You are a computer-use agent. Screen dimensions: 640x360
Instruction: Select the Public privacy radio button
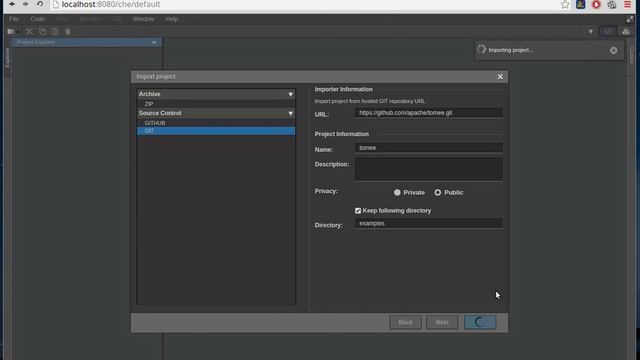[x=438, y=192]
